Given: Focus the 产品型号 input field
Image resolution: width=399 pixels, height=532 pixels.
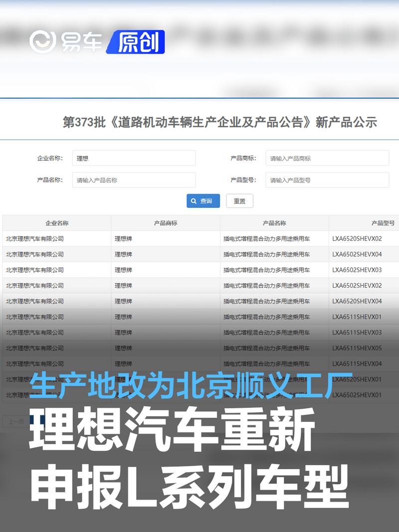Looking at the screenshot, I should (327, 180).
